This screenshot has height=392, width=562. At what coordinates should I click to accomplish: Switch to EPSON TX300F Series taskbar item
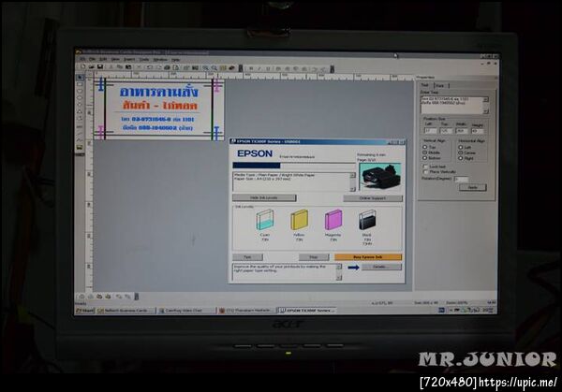click(307, 311)
